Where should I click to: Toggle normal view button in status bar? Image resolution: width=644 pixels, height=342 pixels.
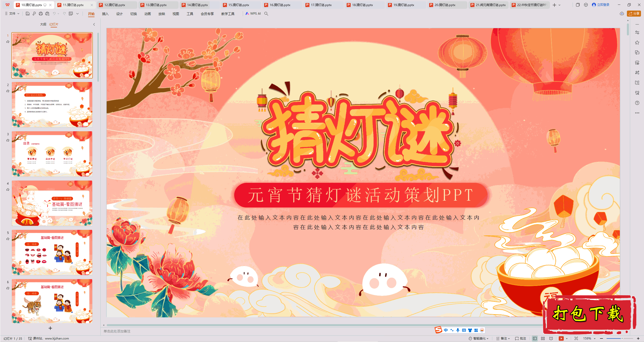pos(535,338)
